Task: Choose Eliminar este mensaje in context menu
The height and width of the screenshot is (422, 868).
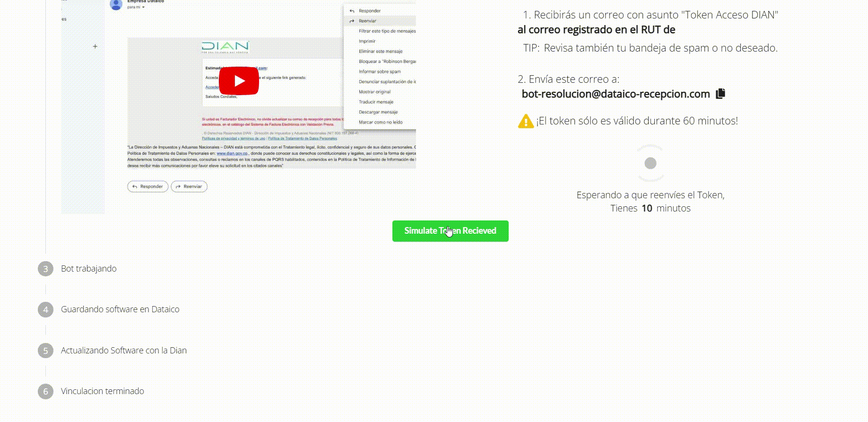Action: [381, 51]
